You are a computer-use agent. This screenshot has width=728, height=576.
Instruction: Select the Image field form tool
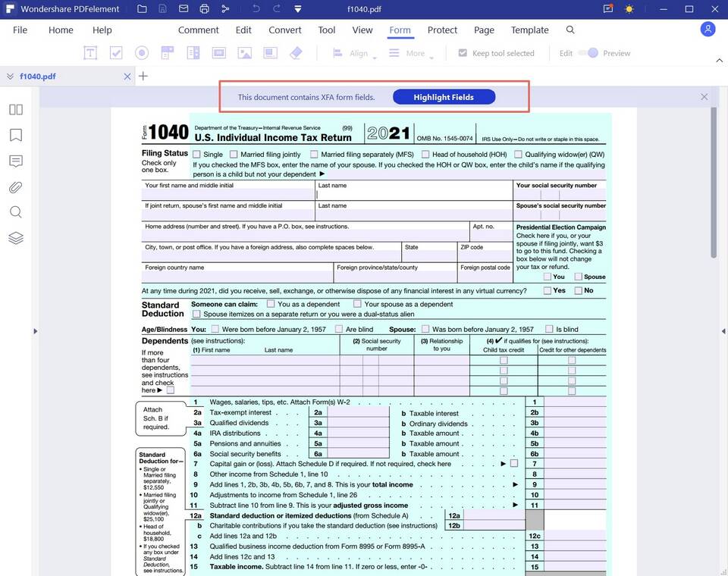[x=245, y=53]
